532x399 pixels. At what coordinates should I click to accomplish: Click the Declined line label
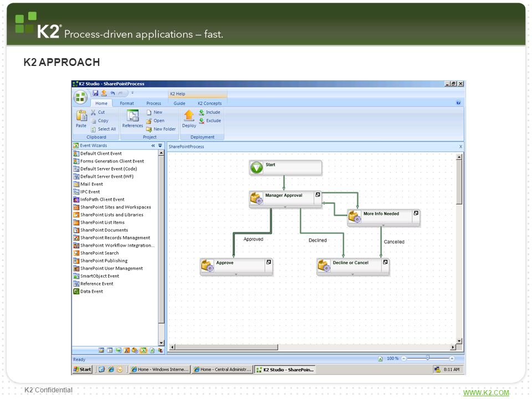pos(318,240)
